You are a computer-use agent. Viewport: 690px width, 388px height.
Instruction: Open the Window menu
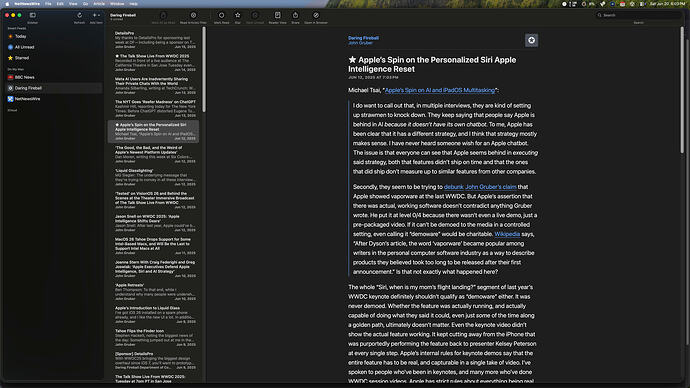pos(117,4)
